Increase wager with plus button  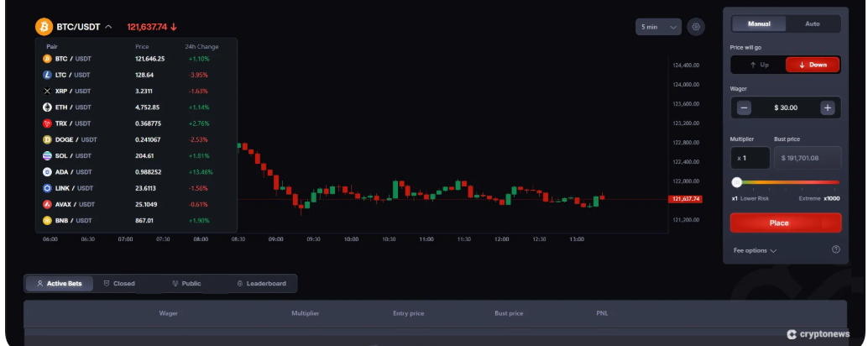point(828,108)
